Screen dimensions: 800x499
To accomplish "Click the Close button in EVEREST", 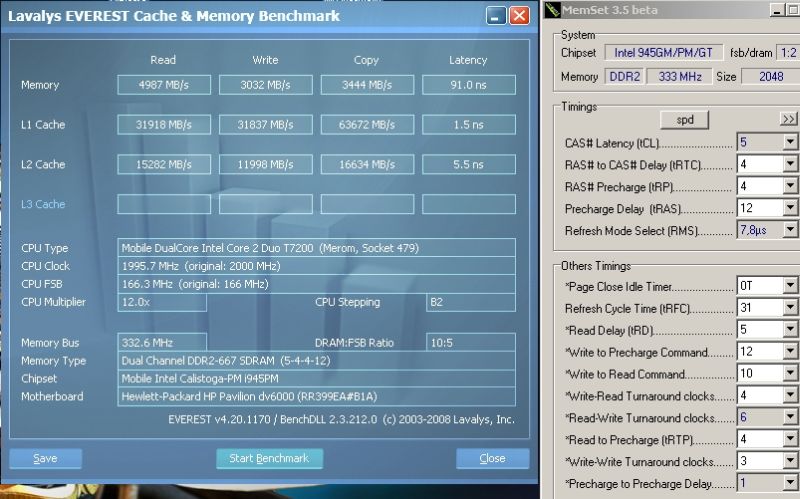I will pyautogui.click(x=492, y=458).
